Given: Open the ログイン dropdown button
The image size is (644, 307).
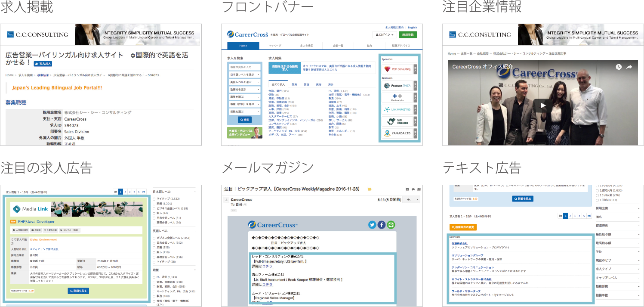Looking at the screenshot, I should pos(385,35).
